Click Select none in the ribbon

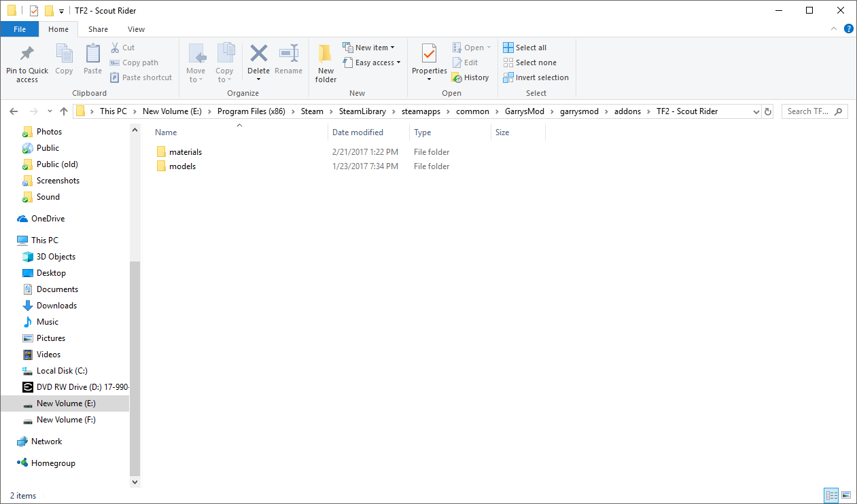pos(529,62)
